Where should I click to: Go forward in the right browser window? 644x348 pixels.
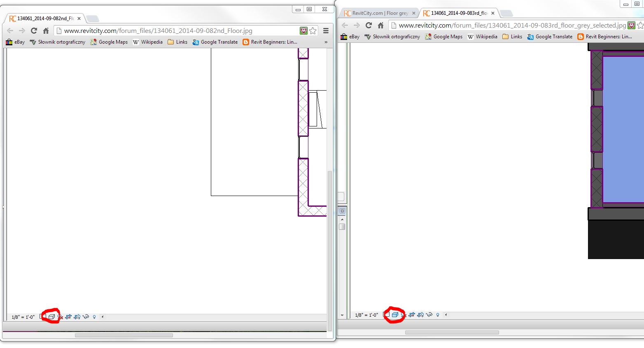pyautogui.click(x=357, y=25)
